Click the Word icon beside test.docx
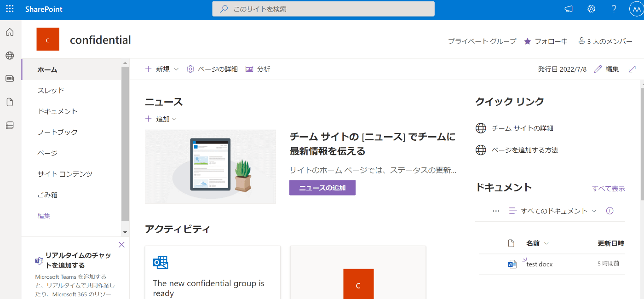The height and width of the screenshot is (299, 644). [x=512, y=264]
